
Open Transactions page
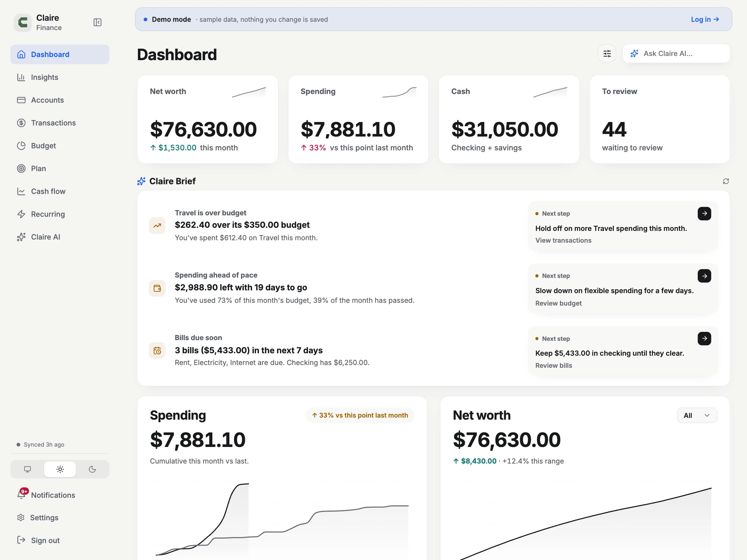coord(60,123)
